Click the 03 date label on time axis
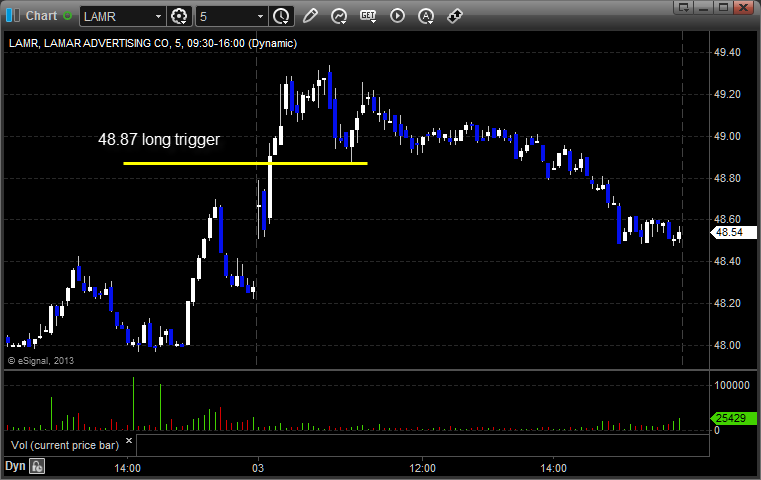Screen dimensions: 761x480 258,468
